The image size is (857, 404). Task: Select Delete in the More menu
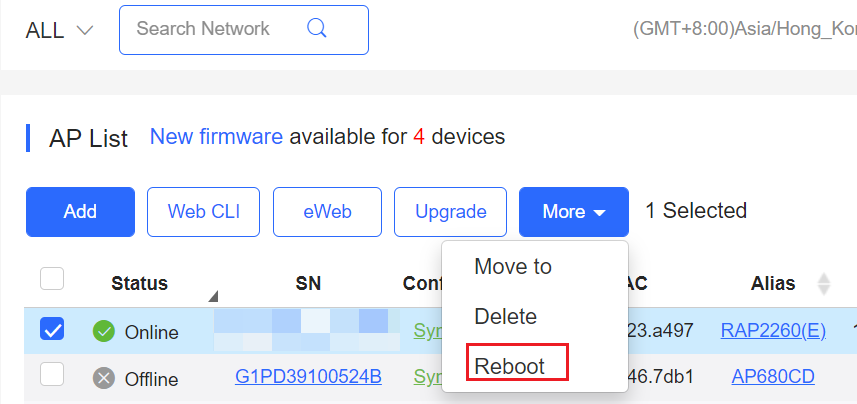pyautogui.click(x=505, y=317)
